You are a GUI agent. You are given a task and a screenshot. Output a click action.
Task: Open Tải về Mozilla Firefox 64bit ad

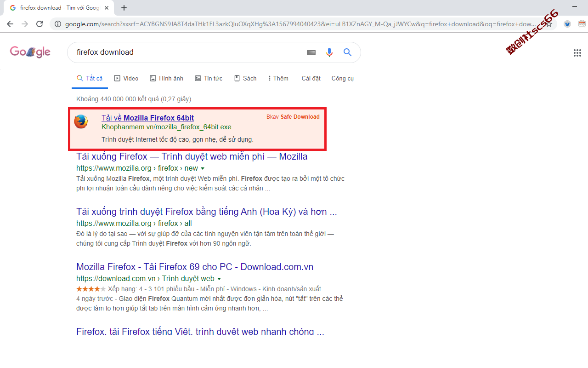(147, 118)
